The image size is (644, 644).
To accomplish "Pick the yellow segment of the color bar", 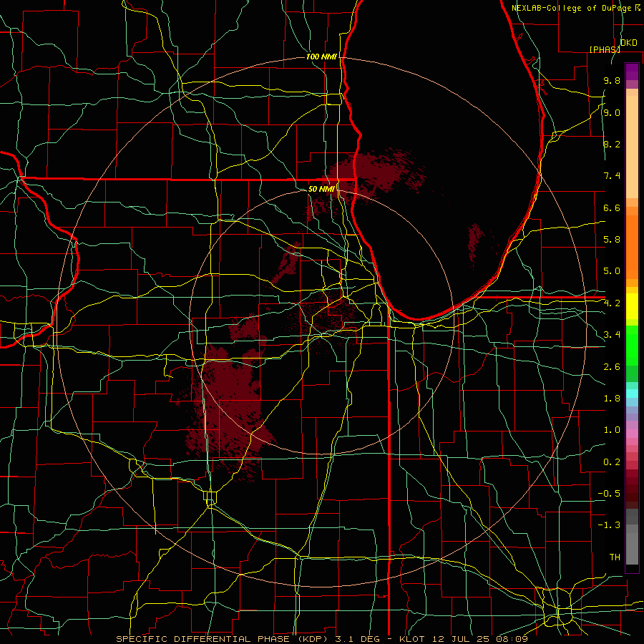I will click(632, 306).
